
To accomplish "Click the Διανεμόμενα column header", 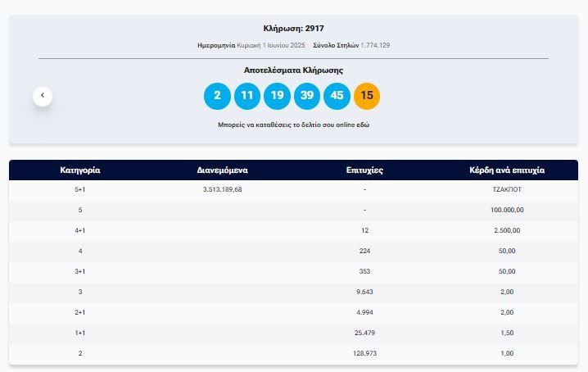I will point(223,170).
